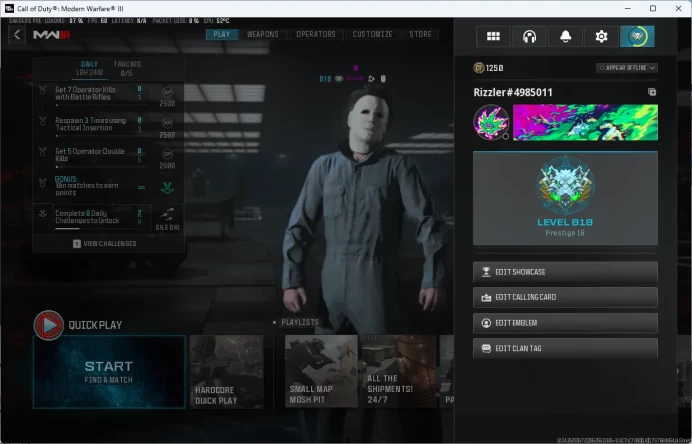Click the COD Points coin icon

(478, 68)
